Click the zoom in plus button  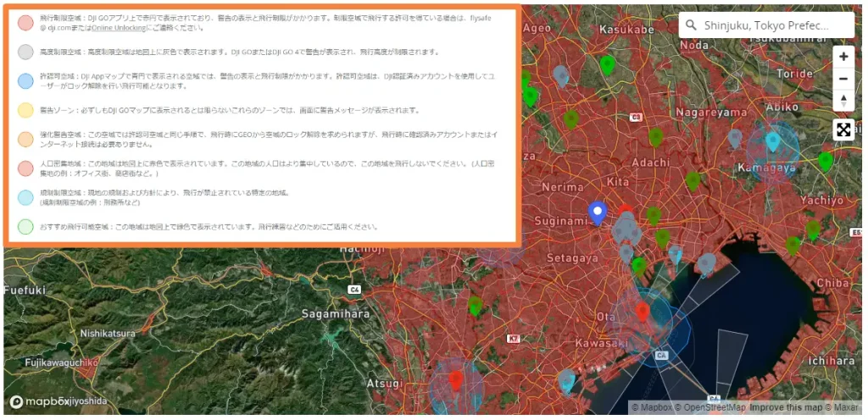click(843, 57)
